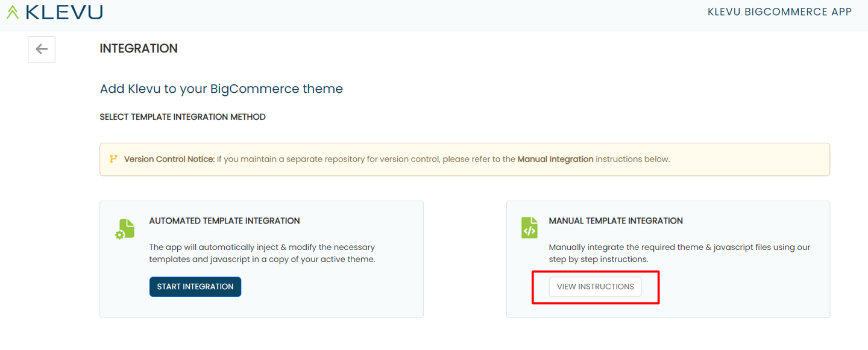
Task: Click the manual integration description text
Action: pyautogui.click(x=679, y=253)
